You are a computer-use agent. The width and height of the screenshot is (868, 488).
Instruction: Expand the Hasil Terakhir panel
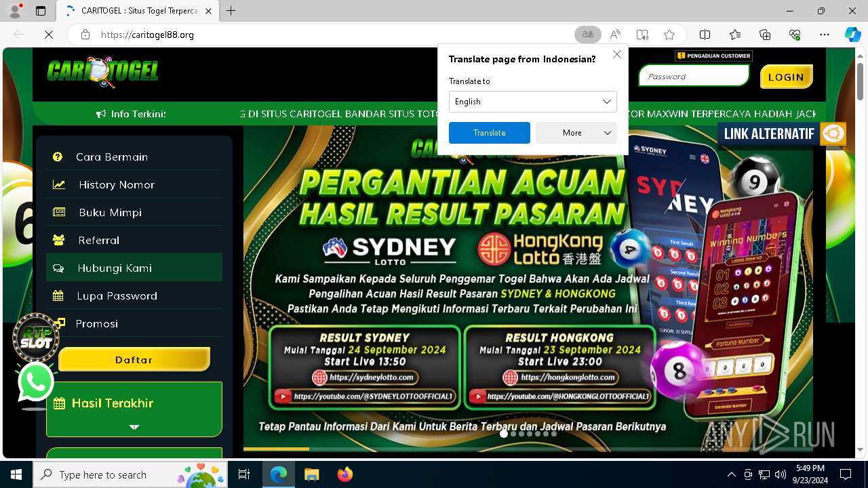tap(134, 409)
